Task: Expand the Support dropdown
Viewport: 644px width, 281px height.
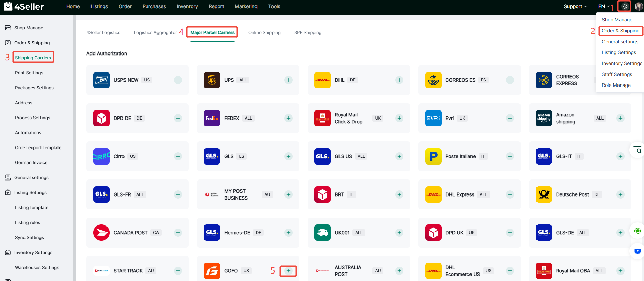Action: (575, 6)
